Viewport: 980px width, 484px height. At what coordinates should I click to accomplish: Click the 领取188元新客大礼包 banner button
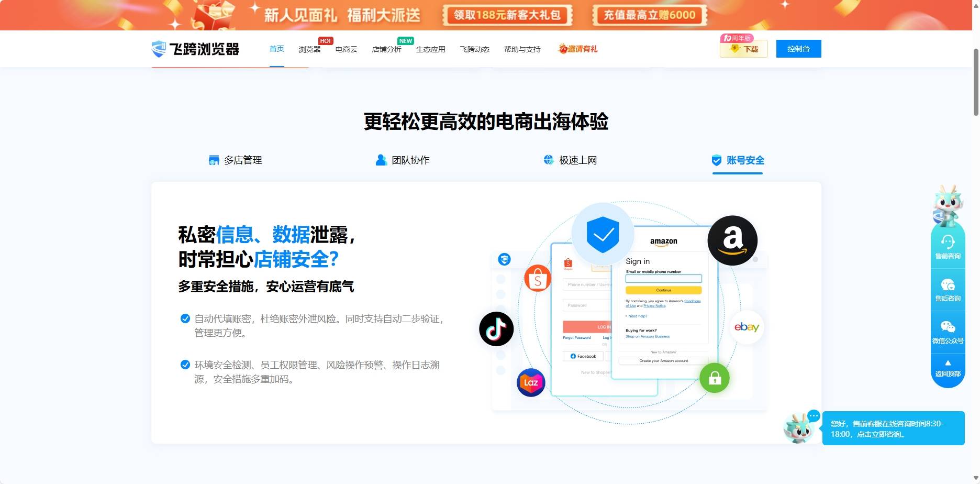click(x=507, y=15)
